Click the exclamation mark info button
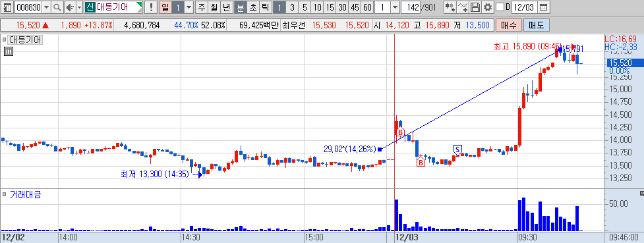Viewport: 644px width, 243px height. (151, 7)
